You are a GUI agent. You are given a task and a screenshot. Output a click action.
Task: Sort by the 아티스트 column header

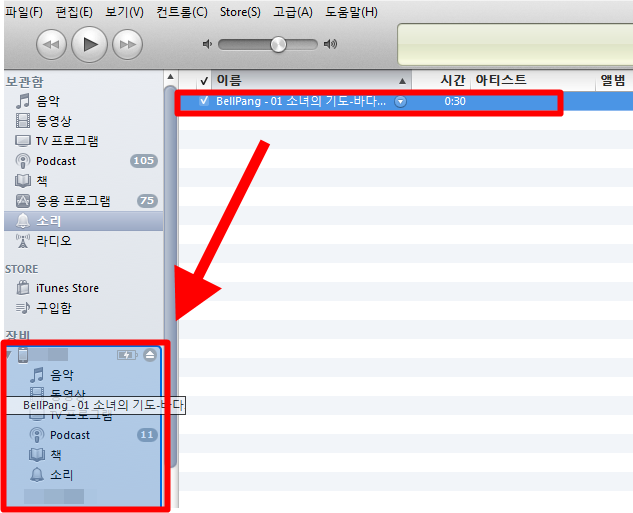[532, 80]
